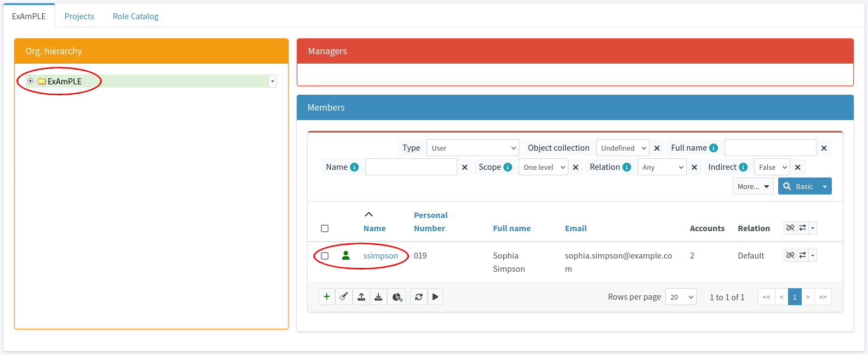
Task: Click the play icon in table footer
Action: tap(435, 297)
